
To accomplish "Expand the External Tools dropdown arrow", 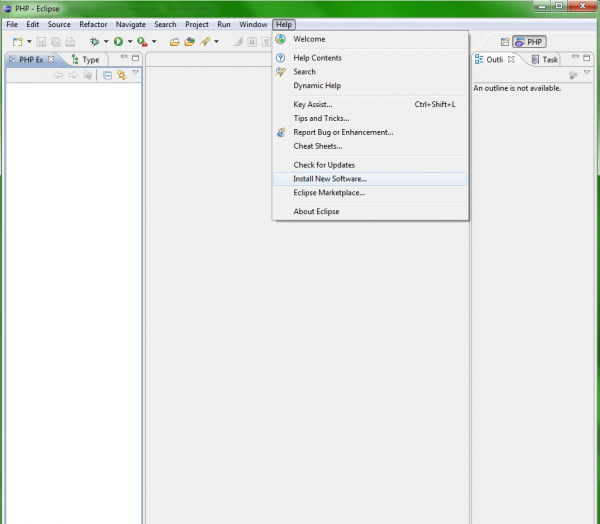I will (x=154, y=41).
